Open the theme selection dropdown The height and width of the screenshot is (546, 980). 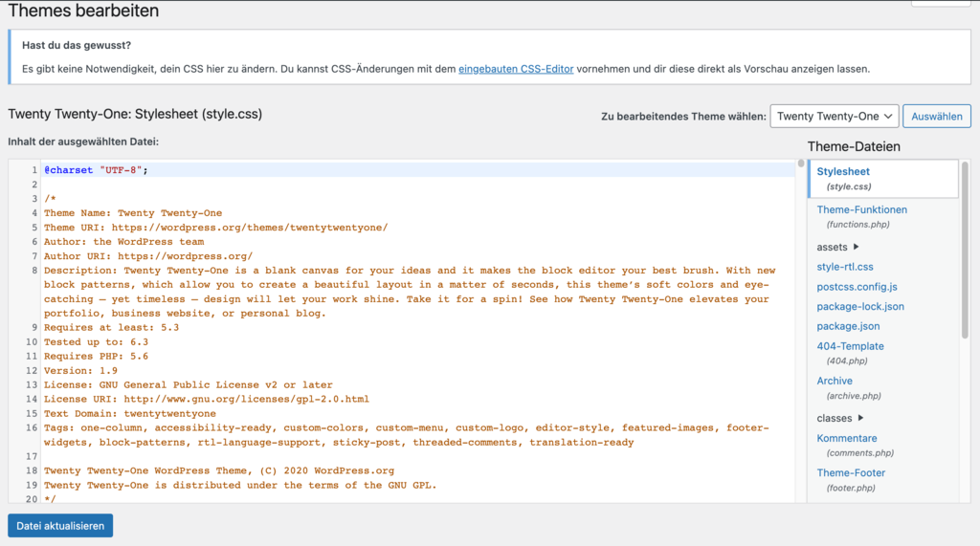[x=834, y=117]
